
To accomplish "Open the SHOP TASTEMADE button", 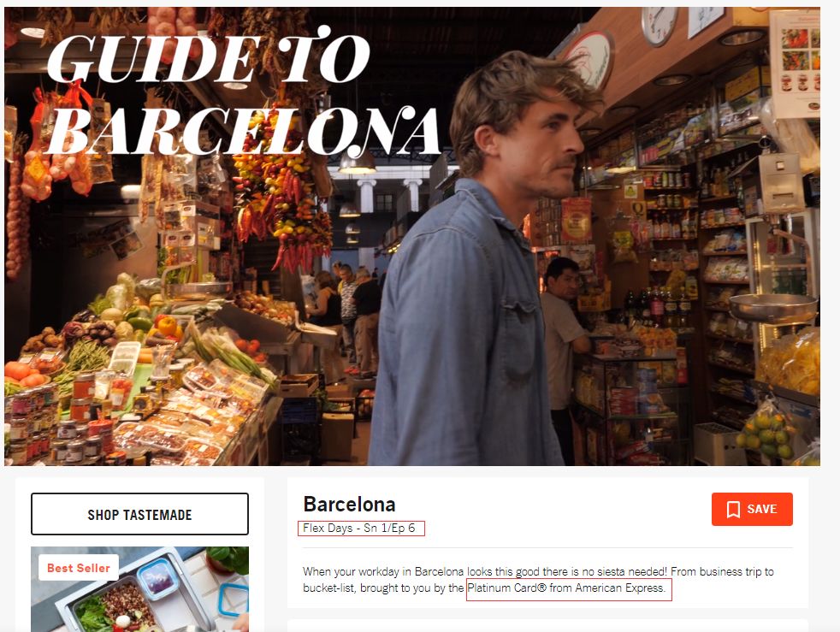I will pos(139,514).
